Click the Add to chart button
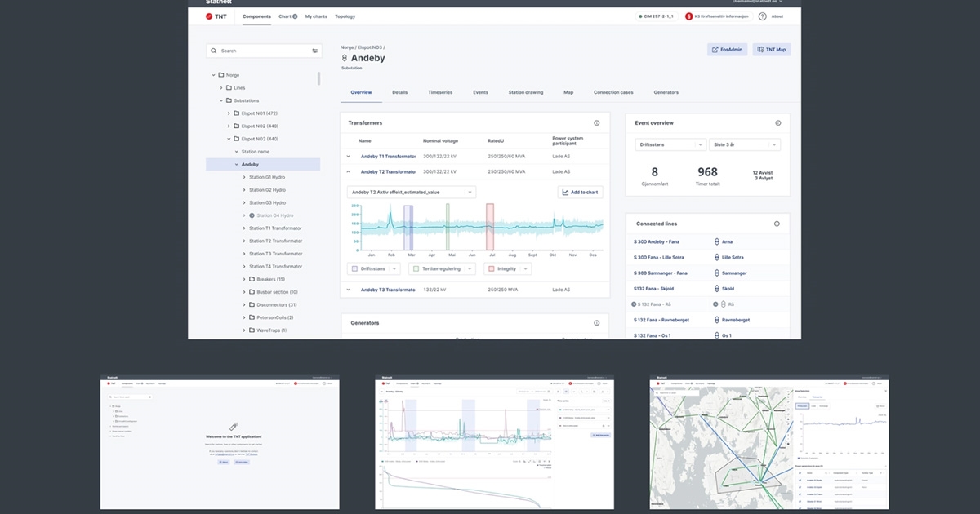The width and height of the screenshot is (980, 514). pos(581,193)
